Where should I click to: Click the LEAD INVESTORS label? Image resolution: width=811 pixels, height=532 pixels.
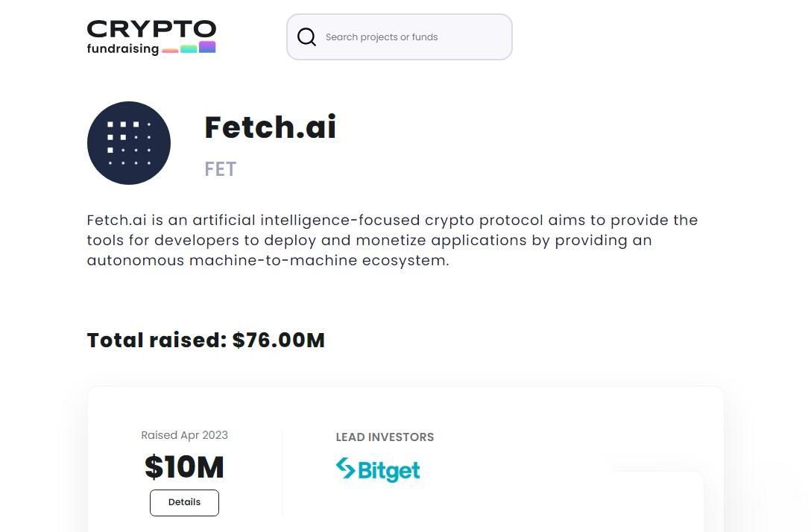point(385,437)
